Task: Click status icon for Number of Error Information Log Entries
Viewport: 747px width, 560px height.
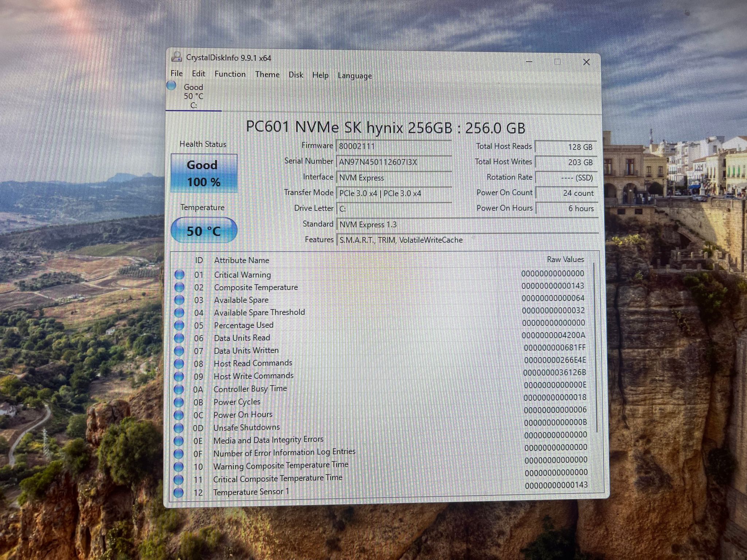Action: point(178,454)
